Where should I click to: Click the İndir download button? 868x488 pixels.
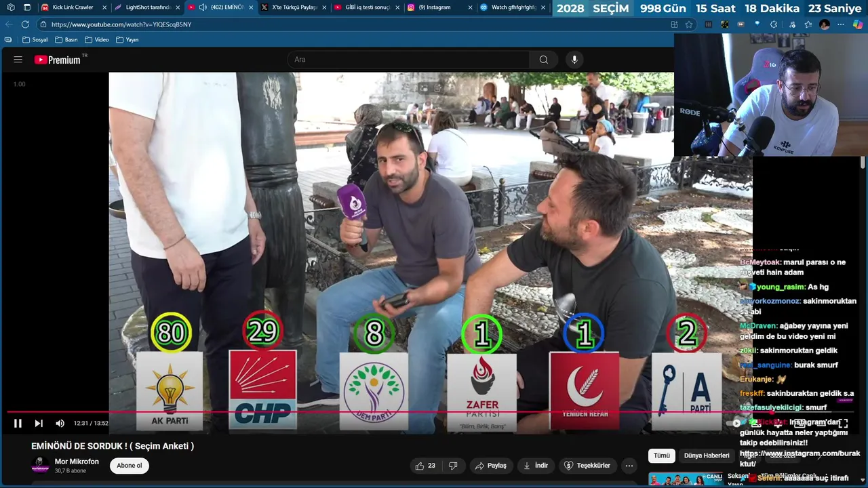[536, 466]
